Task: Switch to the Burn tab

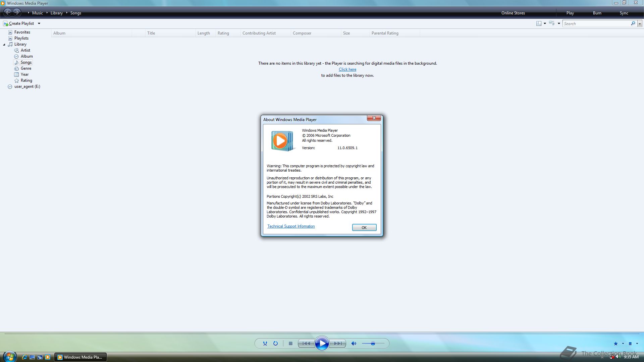Action: point(597,13)
